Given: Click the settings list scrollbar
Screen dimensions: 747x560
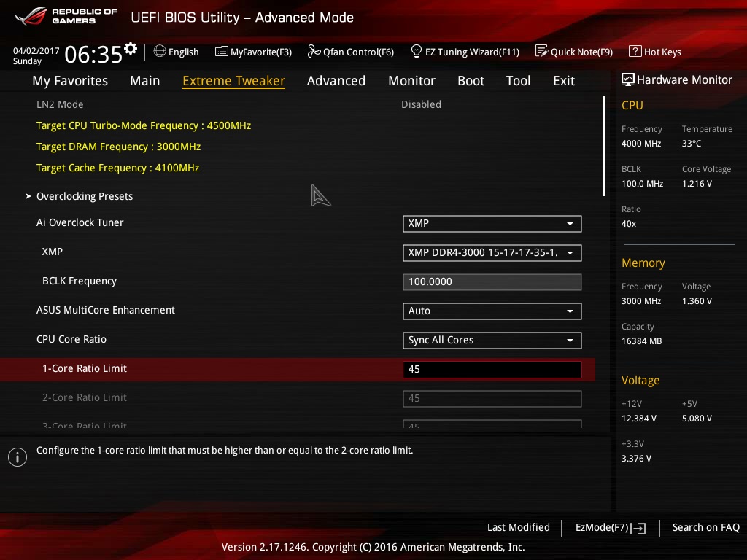Looking at the screenshot, I should tap(603, 146).
